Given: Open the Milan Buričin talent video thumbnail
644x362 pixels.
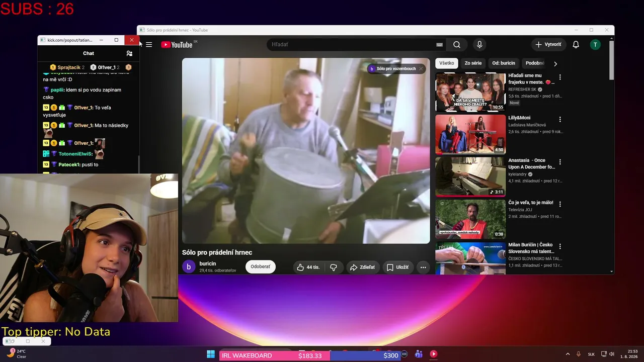Looking at the screenshot, I should pos(470,258).
